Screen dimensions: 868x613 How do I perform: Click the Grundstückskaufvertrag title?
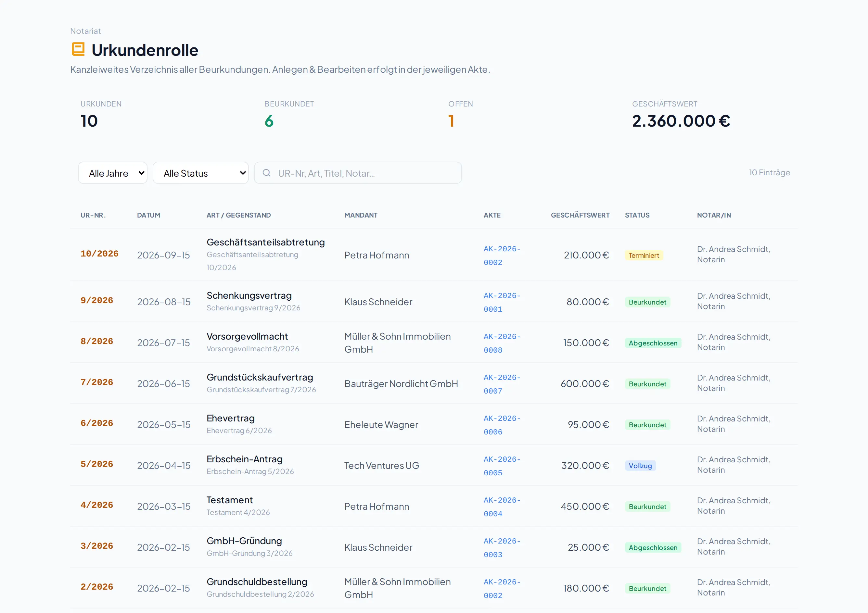point(260,377)
